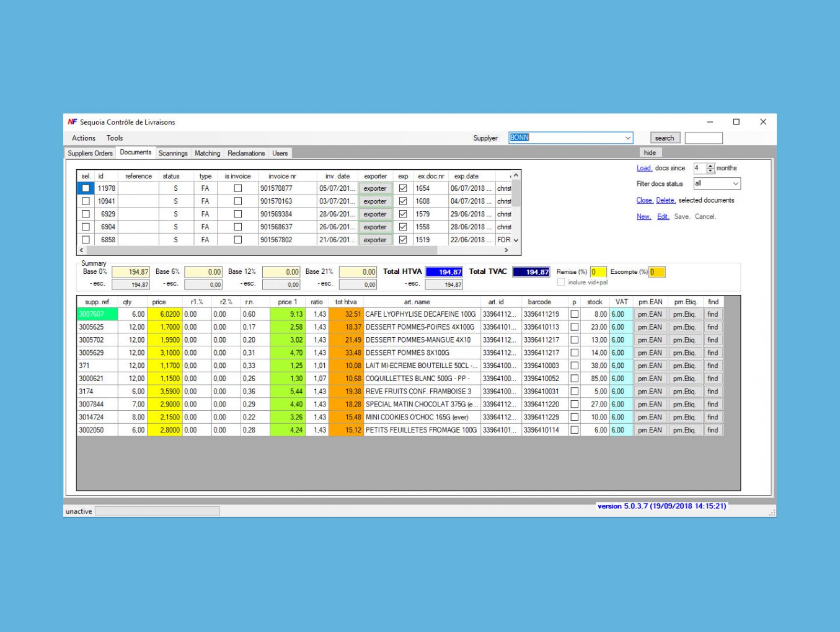This screenshot has width=840, height=632.
Task: Click the Base 0% value field
Action: click(x=131, y=272)
